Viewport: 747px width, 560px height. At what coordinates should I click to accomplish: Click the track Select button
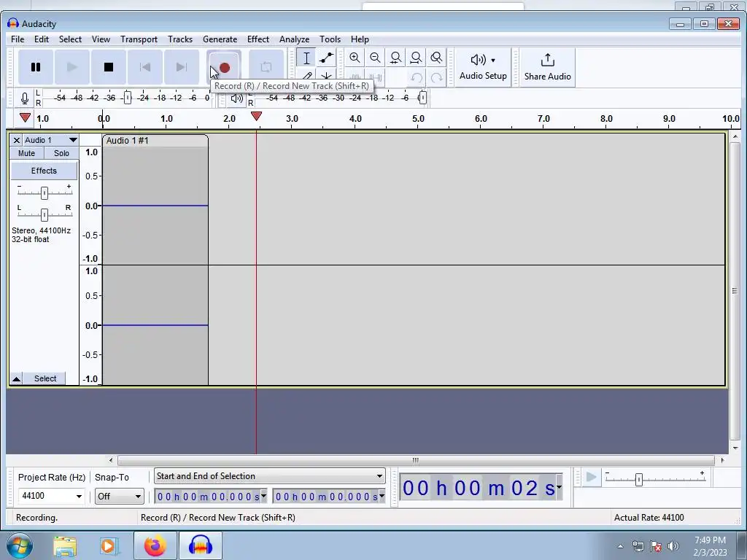click(x=45, y=378)
